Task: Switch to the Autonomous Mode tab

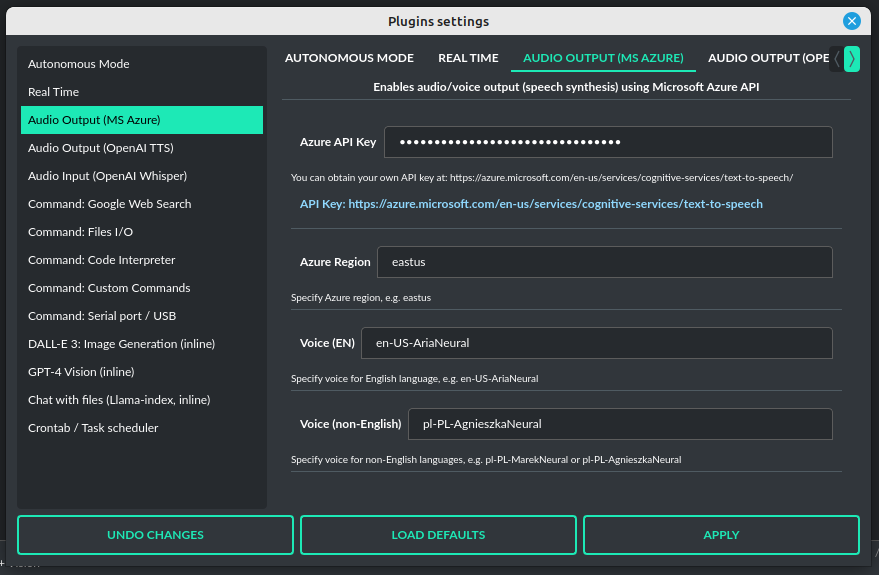Action: tap(349, 58)
